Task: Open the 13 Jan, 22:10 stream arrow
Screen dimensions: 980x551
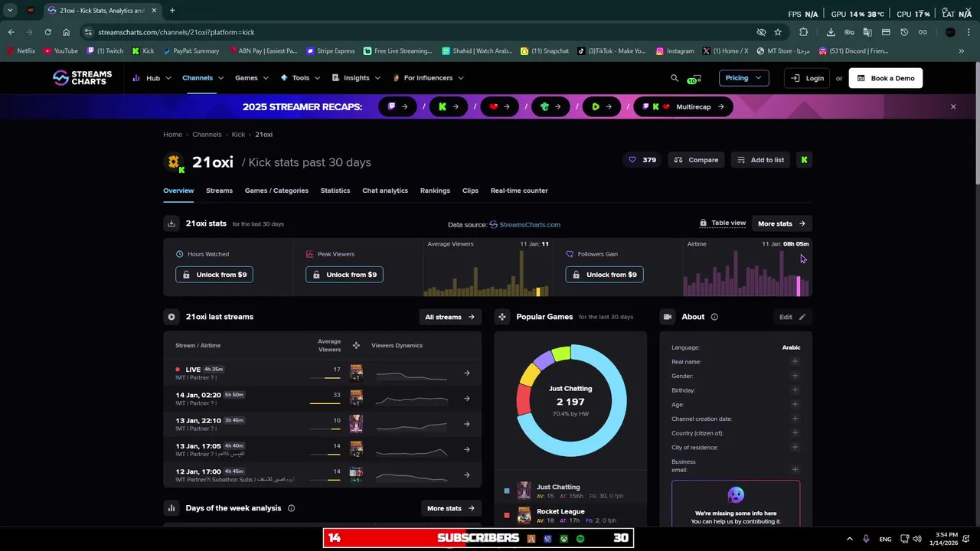Action: click(467, 424)
